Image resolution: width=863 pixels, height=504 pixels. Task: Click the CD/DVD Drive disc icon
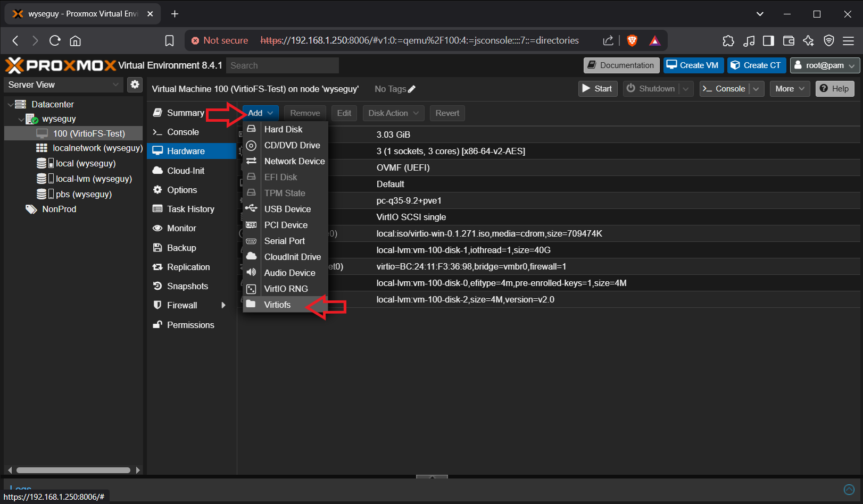coord(251,145)
